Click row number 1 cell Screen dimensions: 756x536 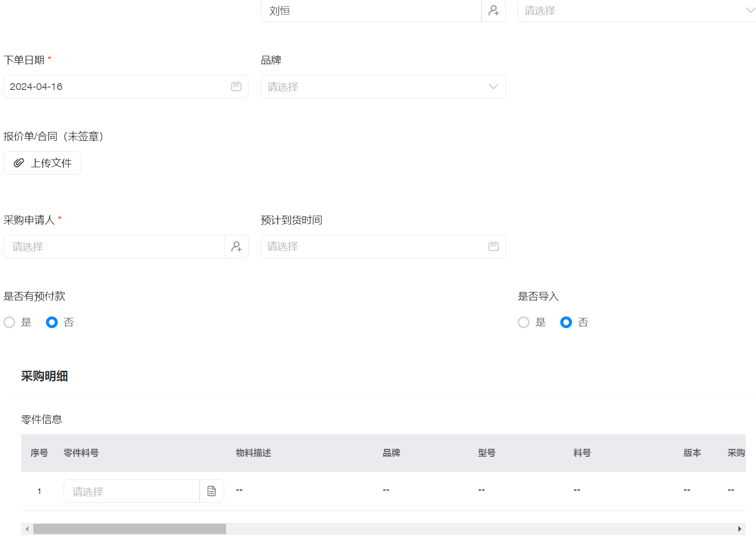coord(39,491)
